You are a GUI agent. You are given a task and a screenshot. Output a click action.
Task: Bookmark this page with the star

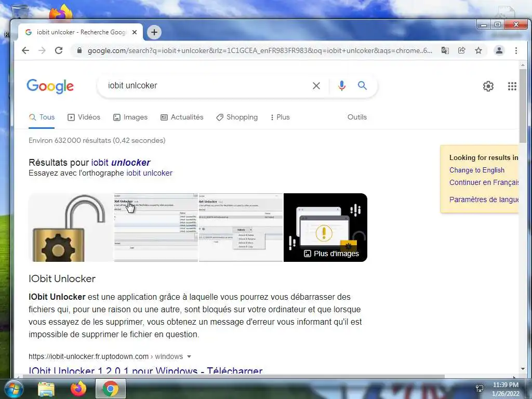478,50
